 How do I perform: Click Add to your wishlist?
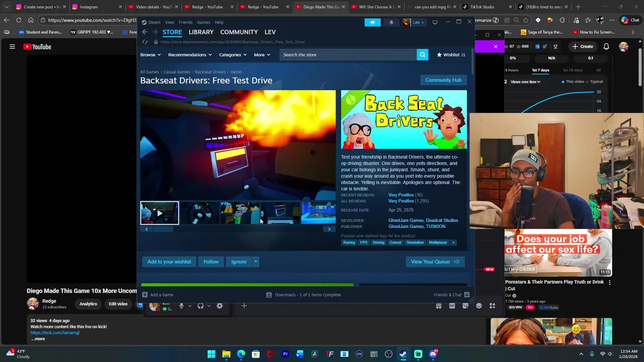point(169,261)
